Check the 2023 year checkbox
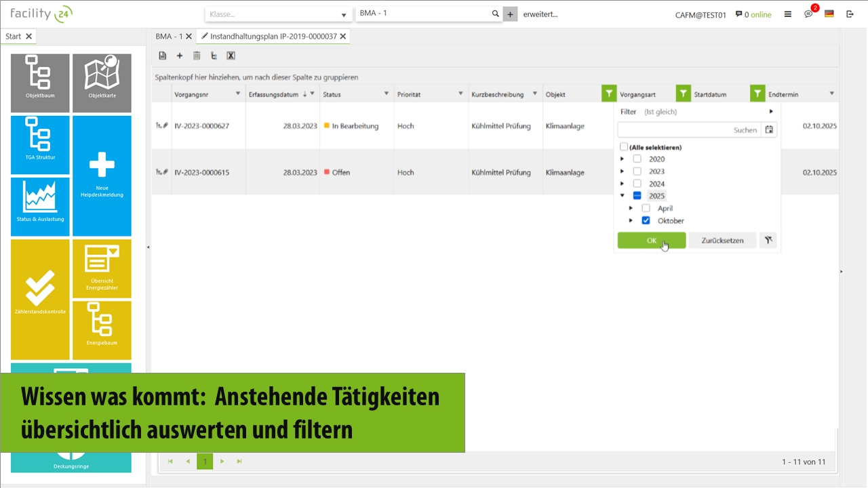 click(637, 171)
